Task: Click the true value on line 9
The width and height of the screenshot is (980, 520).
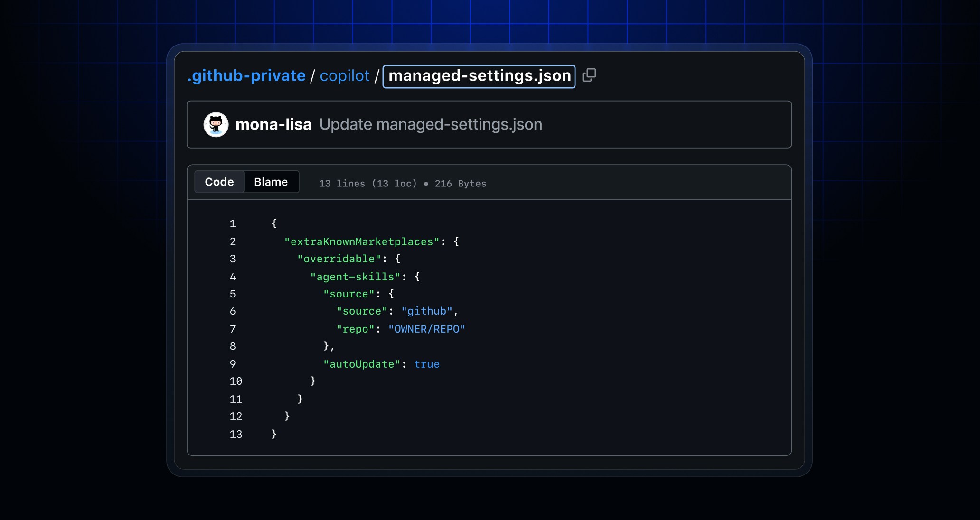Action: coord(427,364)
